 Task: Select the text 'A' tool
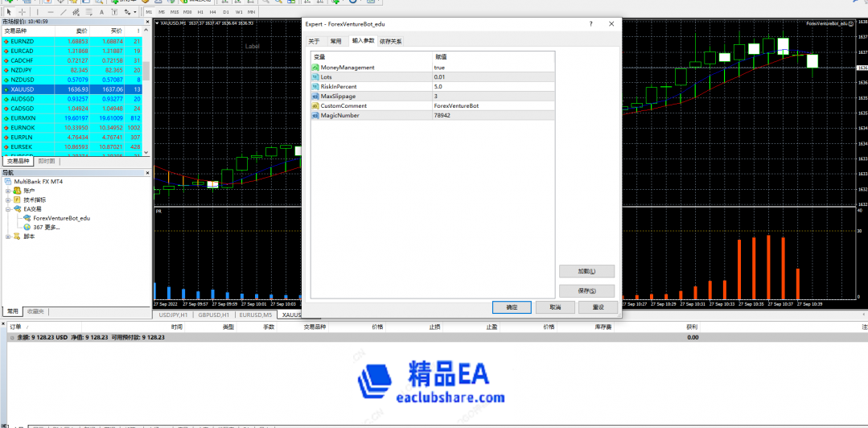coord(101,11)
